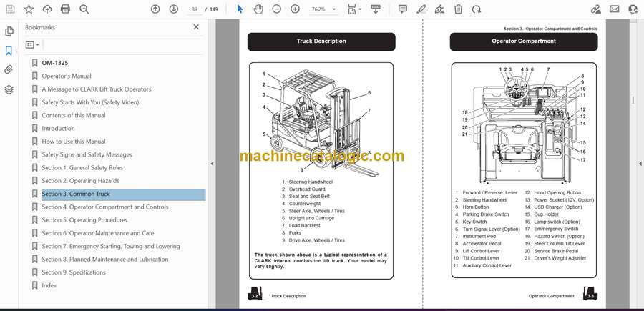Open Section 8. Planned Maintenance and Lubrication

point(105,260)
